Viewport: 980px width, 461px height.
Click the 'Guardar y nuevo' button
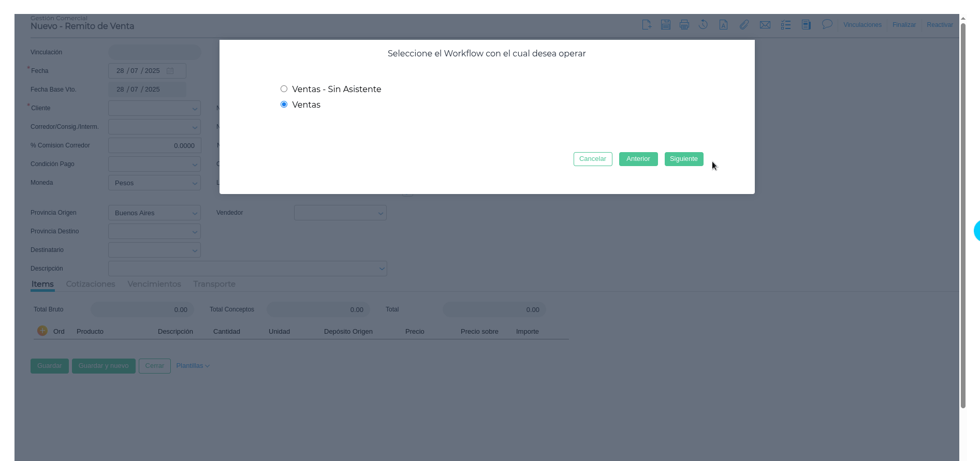click(104, 366)
